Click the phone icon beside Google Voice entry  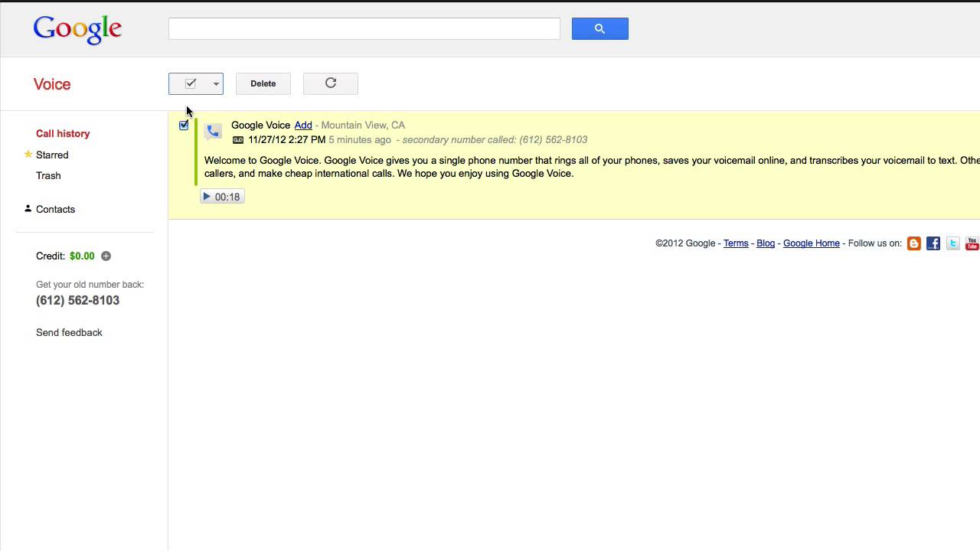coord(214,132)
